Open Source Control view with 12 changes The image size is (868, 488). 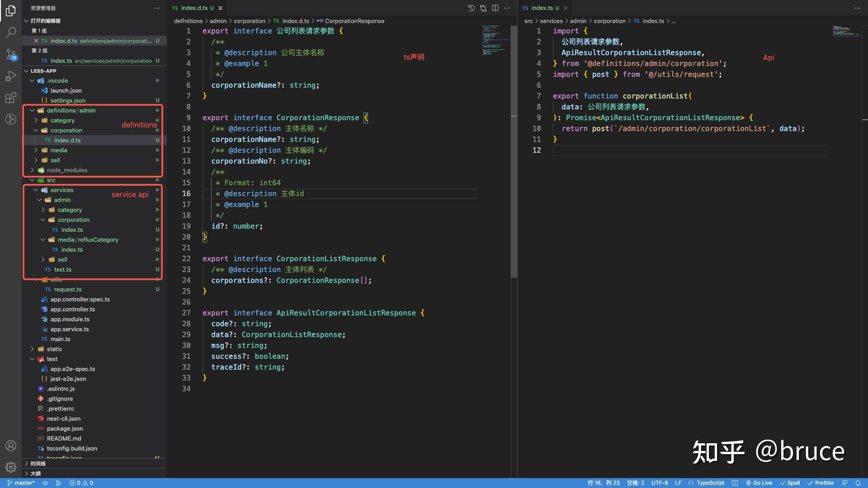(x=11, y=55)
